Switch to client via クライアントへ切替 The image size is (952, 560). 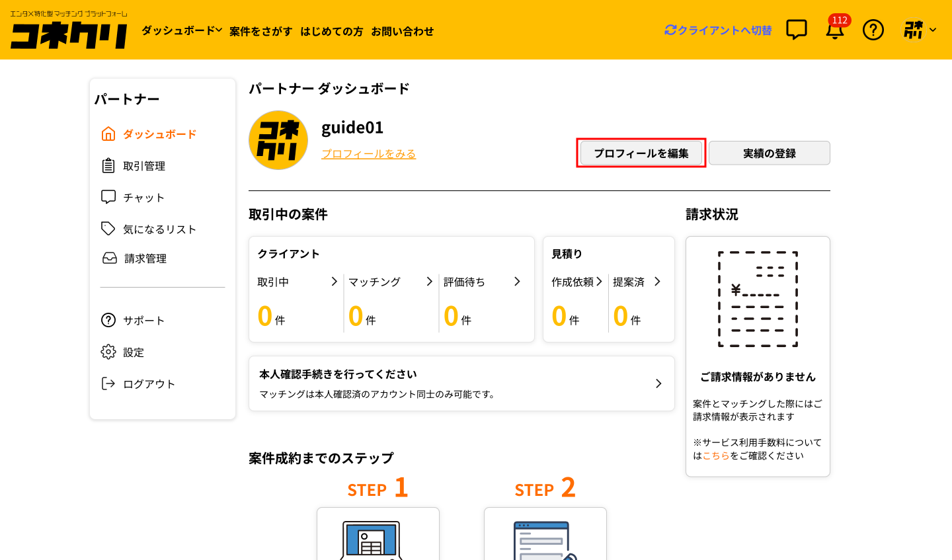click(718, 30)
